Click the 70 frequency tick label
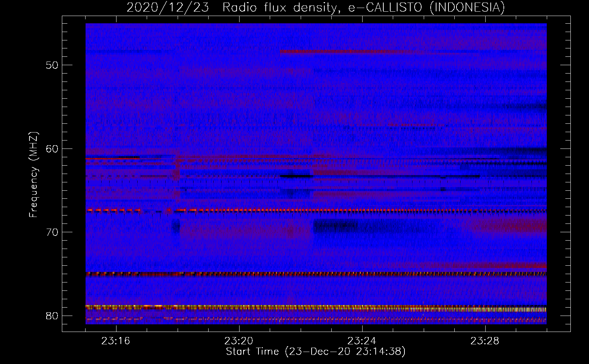589x364 pixels. pos(52,232)
